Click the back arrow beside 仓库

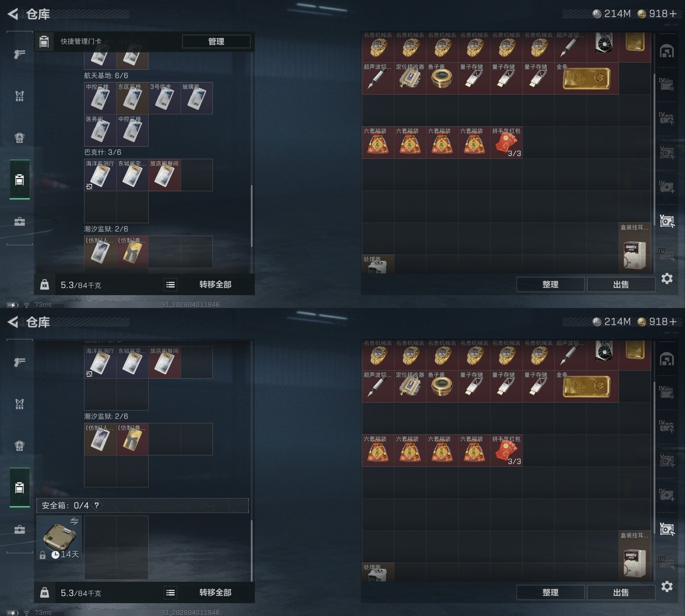13,14
